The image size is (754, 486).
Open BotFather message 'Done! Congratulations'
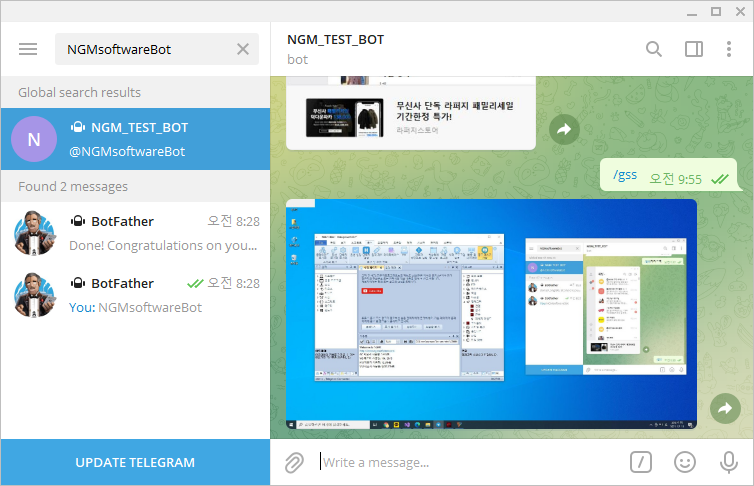pyautogui.click(x=135, y=233)
